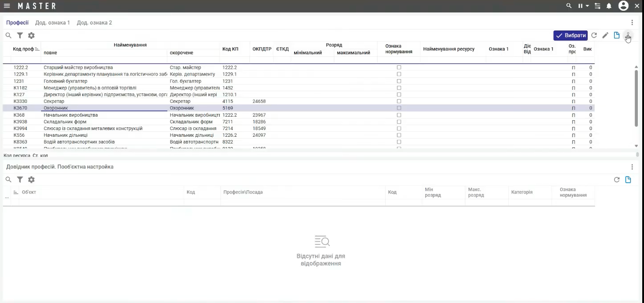Click the professions table vertical scrollbar

pyautogui.click(x=636, y=98)
